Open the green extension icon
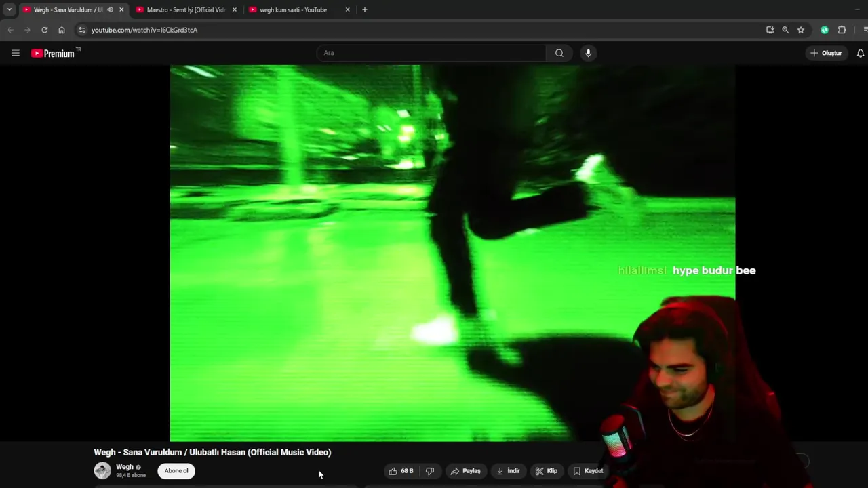The image size is (868, 488). [x=825, y=30]
